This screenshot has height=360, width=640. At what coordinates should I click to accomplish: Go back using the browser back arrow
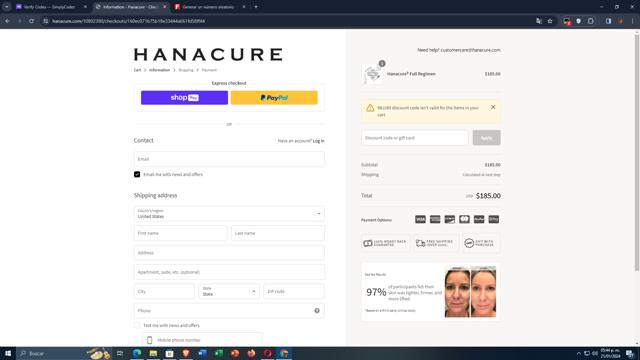click(8, 21)
